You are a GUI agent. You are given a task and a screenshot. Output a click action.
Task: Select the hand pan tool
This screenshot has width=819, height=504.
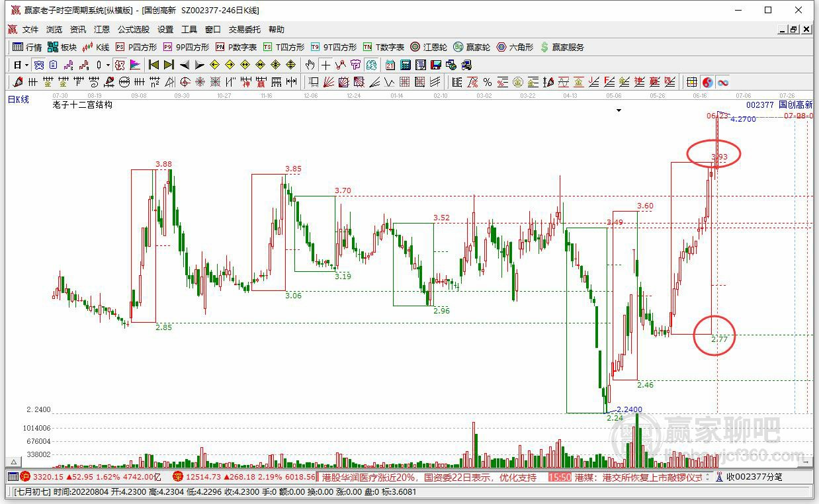click(310, 65)
